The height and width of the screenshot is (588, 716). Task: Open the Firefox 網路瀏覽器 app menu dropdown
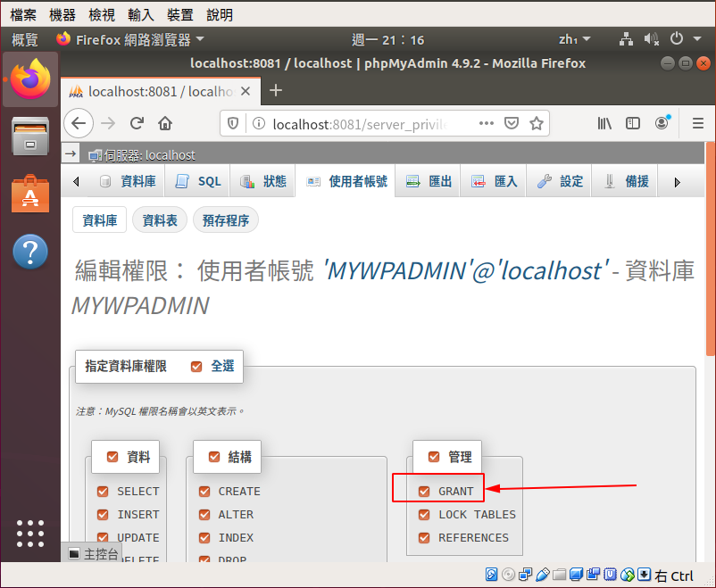coord(130,40)
